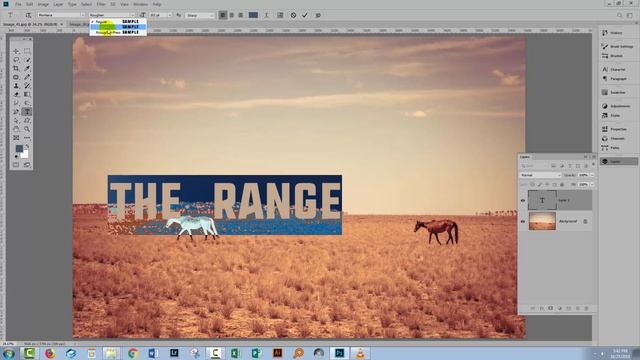The height and width of the screenshot is (360, 640).
Task: Open the font style dropdown
Action: 112,15
